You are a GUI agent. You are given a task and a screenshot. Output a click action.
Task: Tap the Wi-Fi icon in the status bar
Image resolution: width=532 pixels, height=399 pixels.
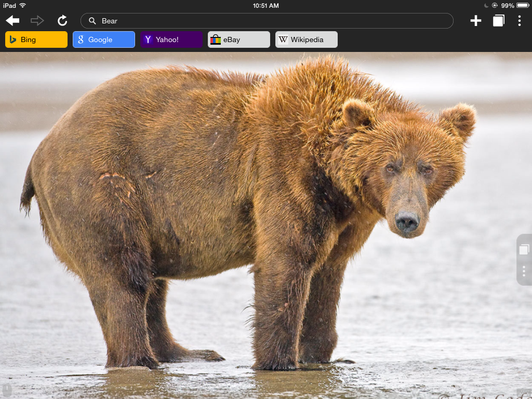pyautogui.click(x=22, y=6)
